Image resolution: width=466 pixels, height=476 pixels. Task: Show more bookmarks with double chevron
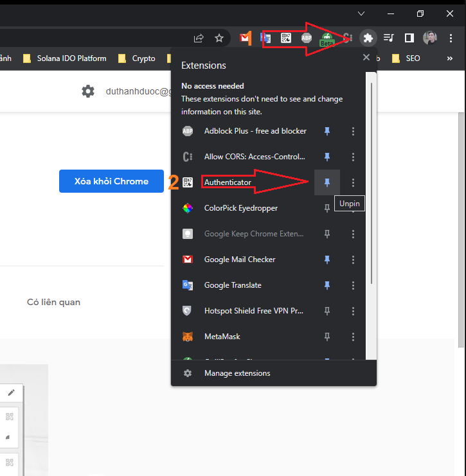(x=449, y=58)
